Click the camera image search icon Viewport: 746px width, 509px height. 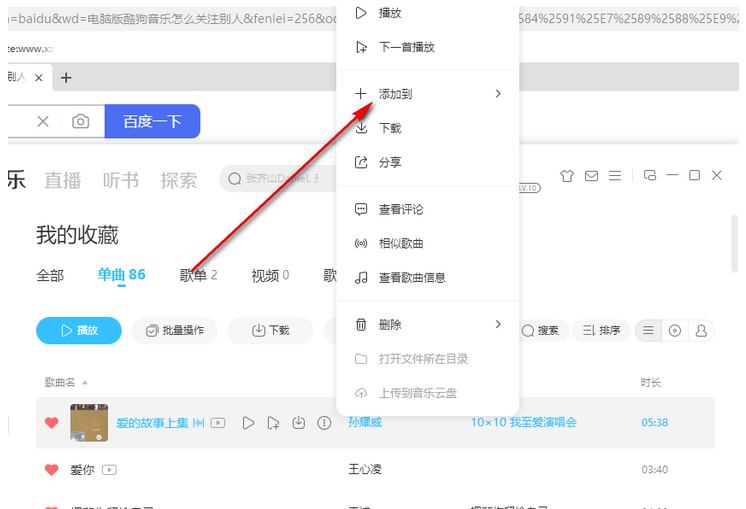pos(80,121)
